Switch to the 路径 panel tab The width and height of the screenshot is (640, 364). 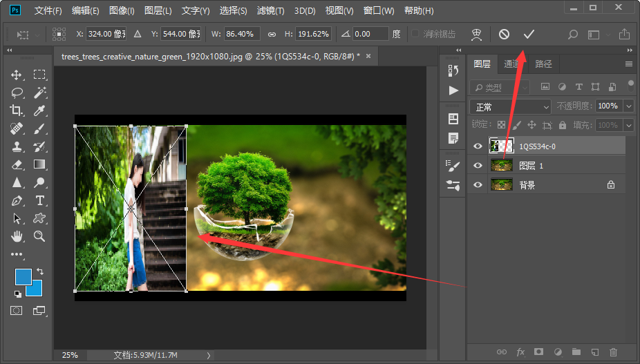[x=544, y=64]
